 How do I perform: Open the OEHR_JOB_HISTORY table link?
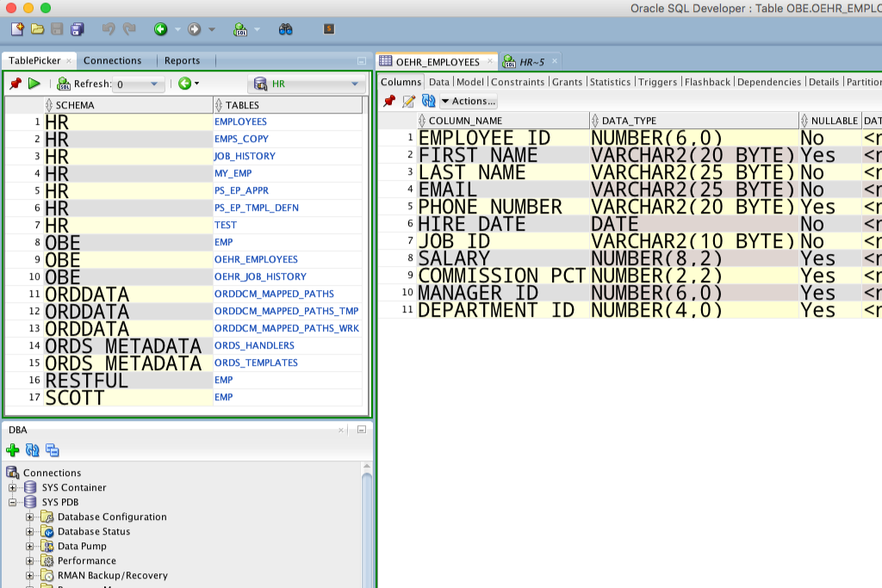pyautogui.click(x=260, y=276)
